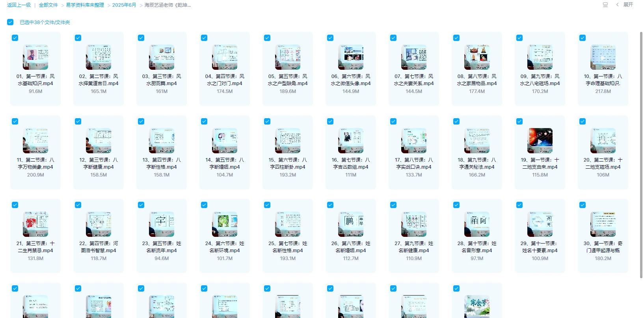Uncheck the 19 十二地支由来.mp4 checkbox
This screenshot has height=318, width=644.
519,121
